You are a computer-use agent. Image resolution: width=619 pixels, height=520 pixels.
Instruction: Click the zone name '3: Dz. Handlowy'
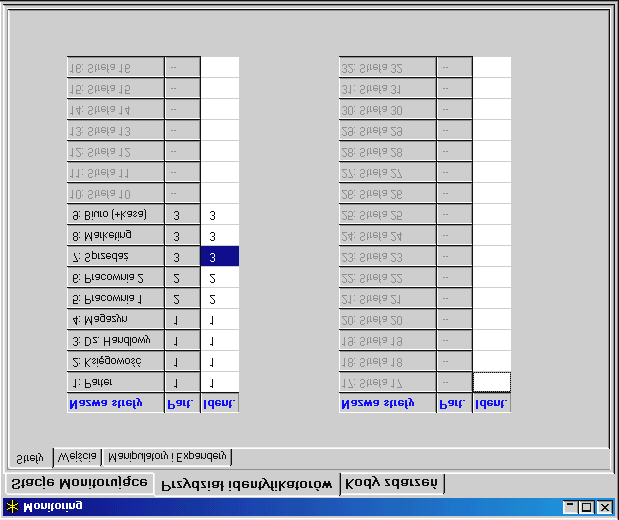coord(116,341)
